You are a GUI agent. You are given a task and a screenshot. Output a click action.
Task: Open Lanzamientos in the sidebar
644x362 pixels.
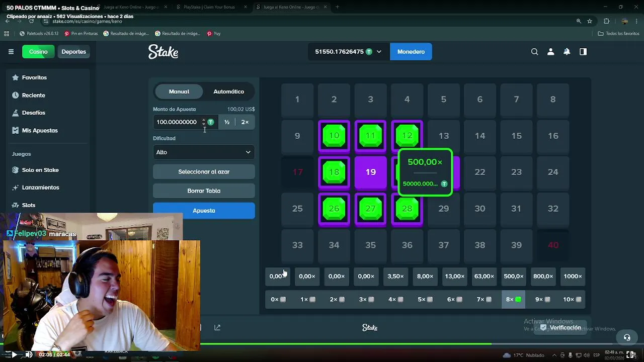[x=40, y=188]
